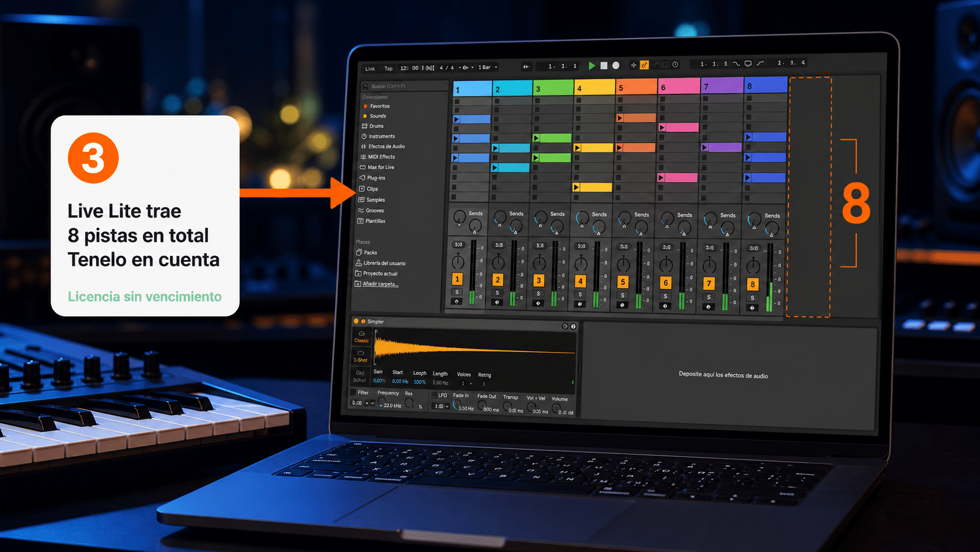Select track 4 header (yellow)

tap(594, 87)
